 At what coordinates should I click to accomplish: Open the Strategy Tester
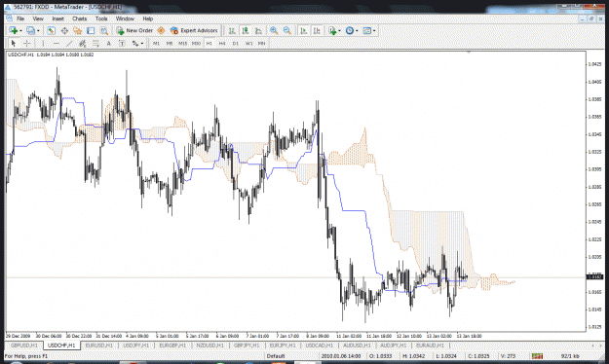click(x=104, y=30)
